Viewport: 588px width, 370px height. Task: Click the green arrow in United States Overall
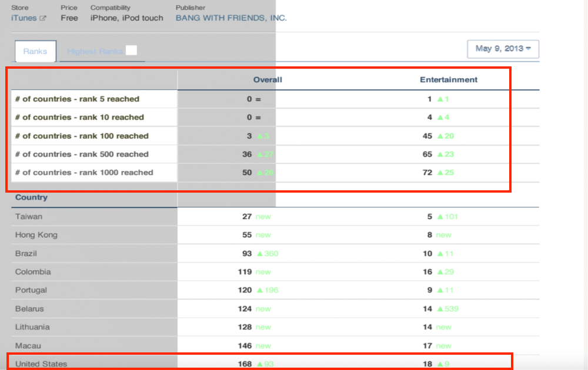[x=259, y=364]
